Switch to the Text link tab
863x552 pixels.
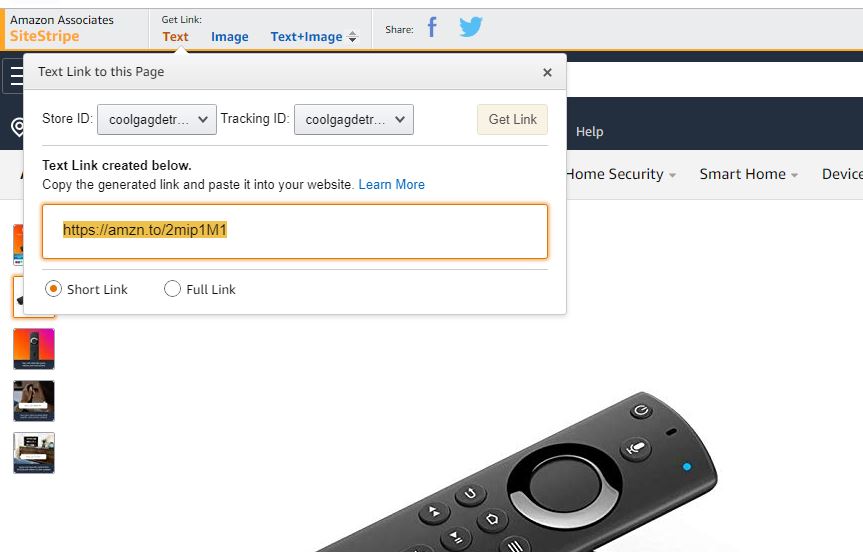(175, 37)
